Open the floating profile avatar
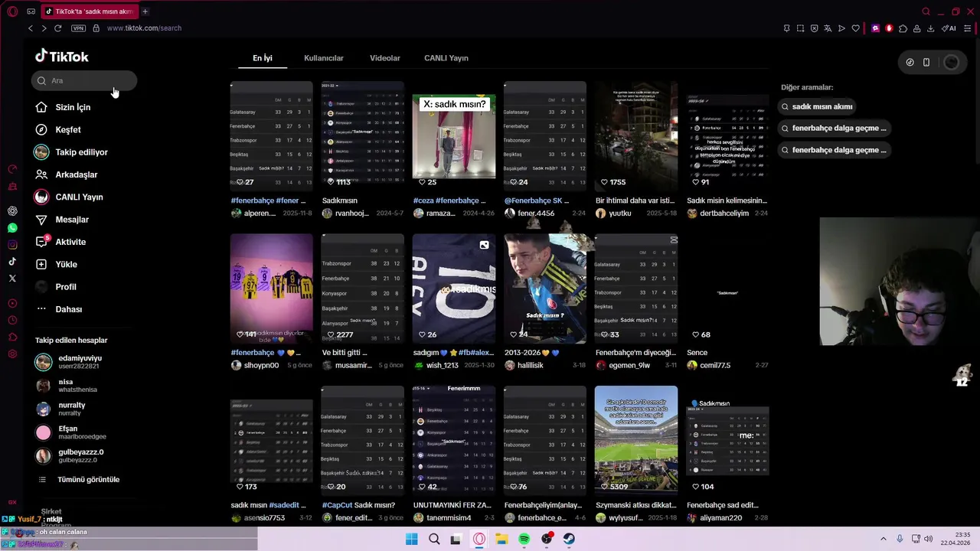The width and height of the screenshot is (980, 551). tap(952, 63)
